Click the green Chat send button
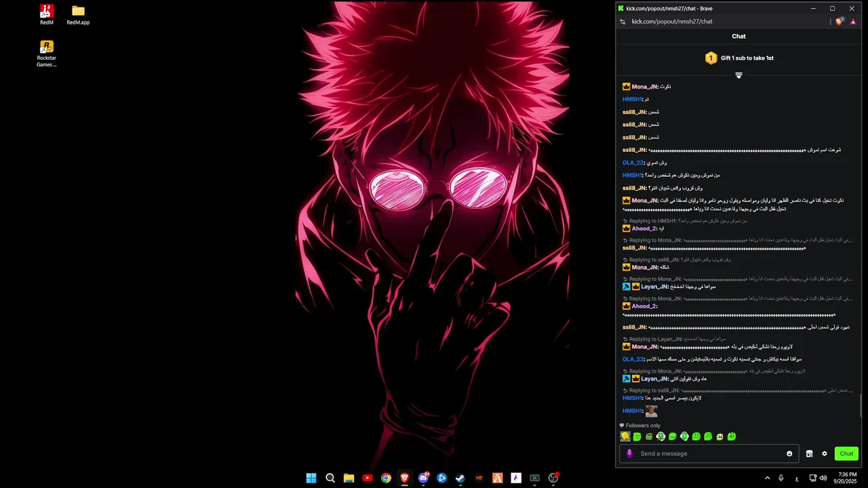 [x=846, y=453]
